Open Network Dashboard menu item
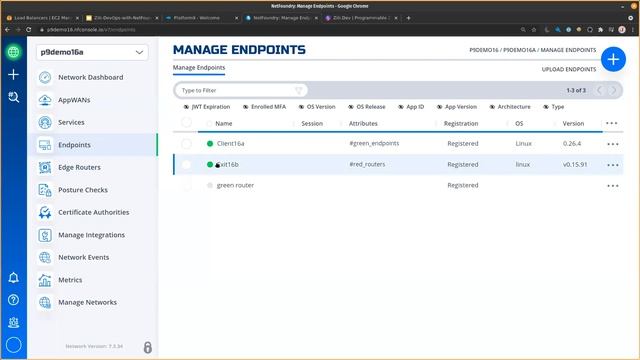 [x=92, y=77]
